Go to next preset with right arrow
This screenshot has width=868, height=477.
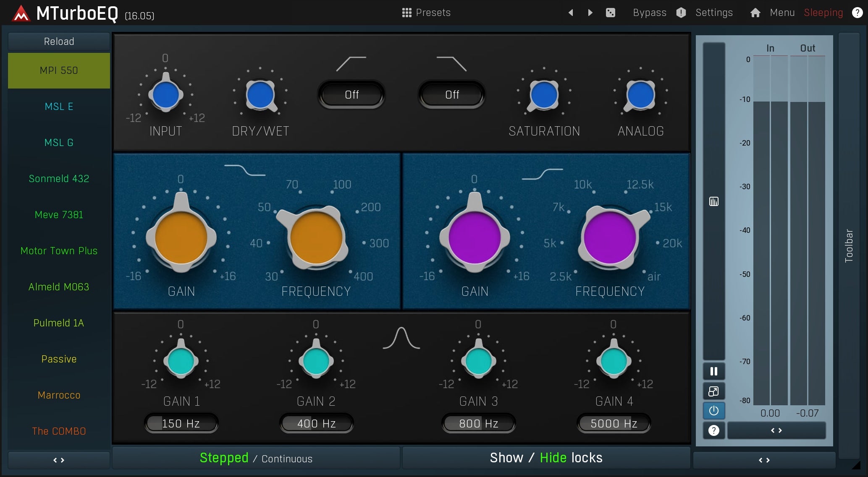click(x=590, y=13)
